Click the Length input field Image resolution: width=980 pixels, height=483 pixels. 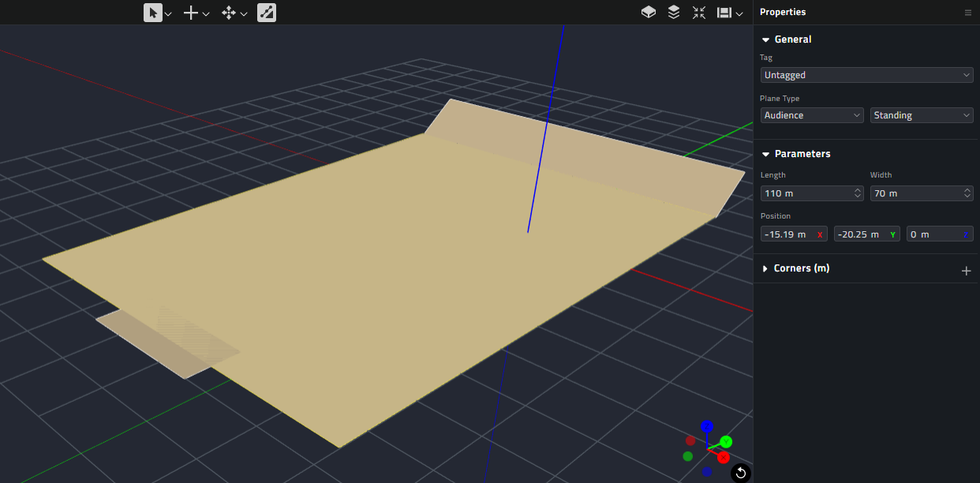(805, 193)
